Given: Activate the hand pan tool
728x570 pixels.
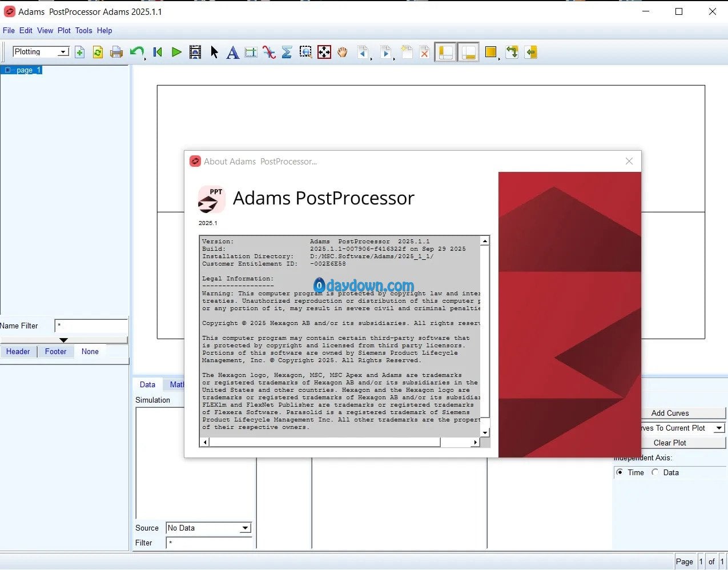Looking at the screenshot, I should point(343,53).
